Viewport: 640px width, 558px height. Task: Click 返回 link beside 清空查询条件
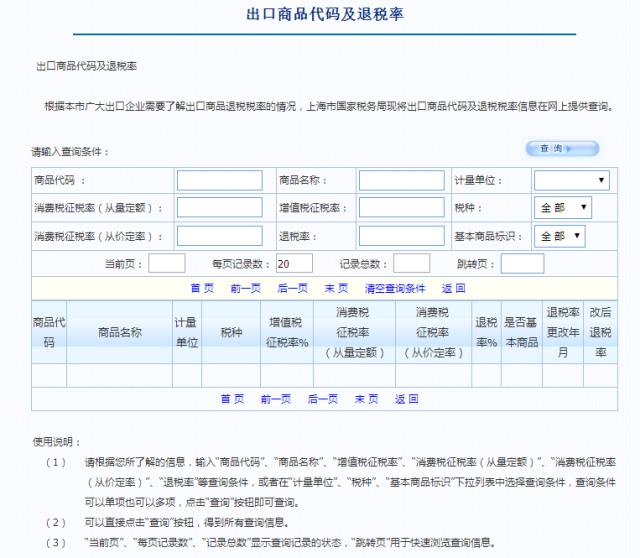click(x=453, y=288)
